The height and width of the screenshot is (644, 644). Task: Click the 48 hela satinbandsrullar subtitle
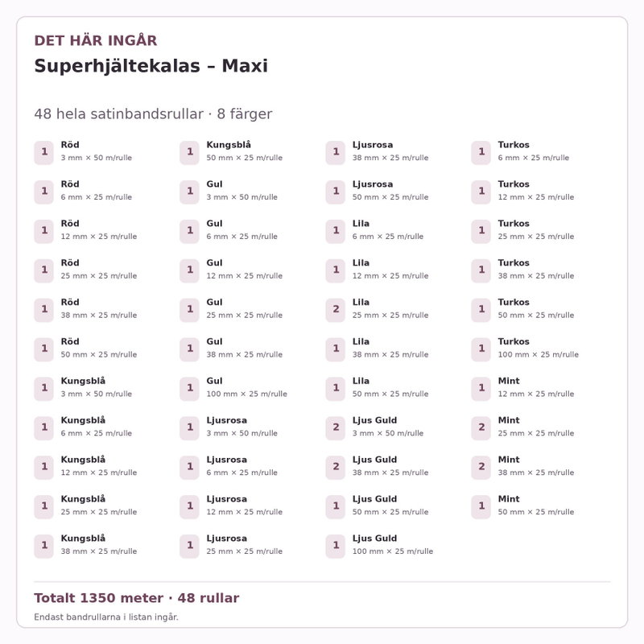pyautogui.click(x=153, y=114)
